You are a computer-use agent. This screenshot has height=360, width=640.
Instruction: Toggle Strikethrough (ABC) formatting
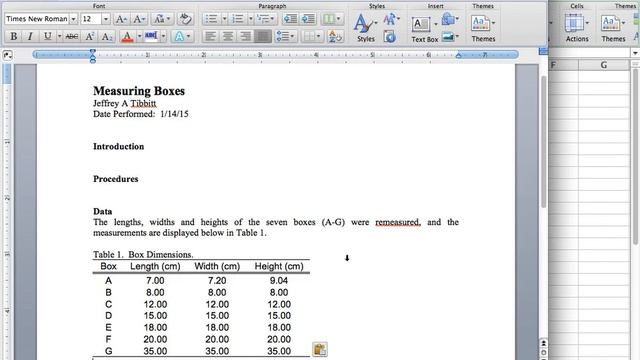tap(71, 36)
